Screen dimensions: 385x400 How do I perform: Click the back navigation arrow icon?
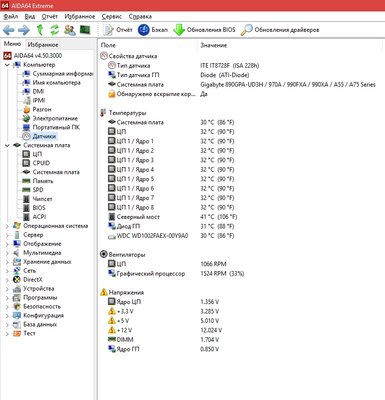9,30
